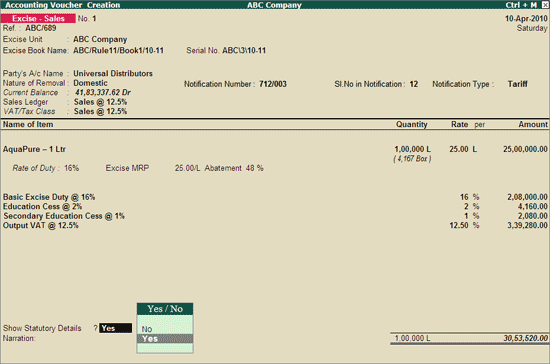The image size is (550, 364).
Task: Click Output VAT @ 12.5% ledger
Action: point(41,225)
